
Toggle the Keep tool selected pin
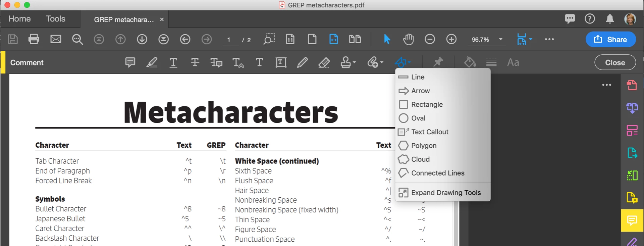coord(438,62)
